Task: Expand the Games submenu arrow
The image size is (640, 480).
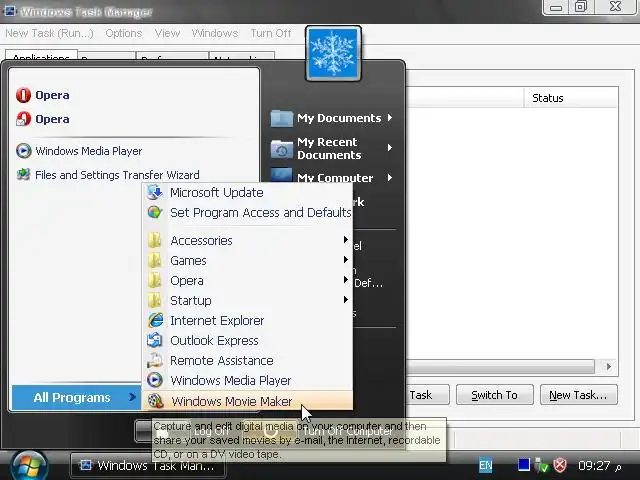Action: (346, 260)
